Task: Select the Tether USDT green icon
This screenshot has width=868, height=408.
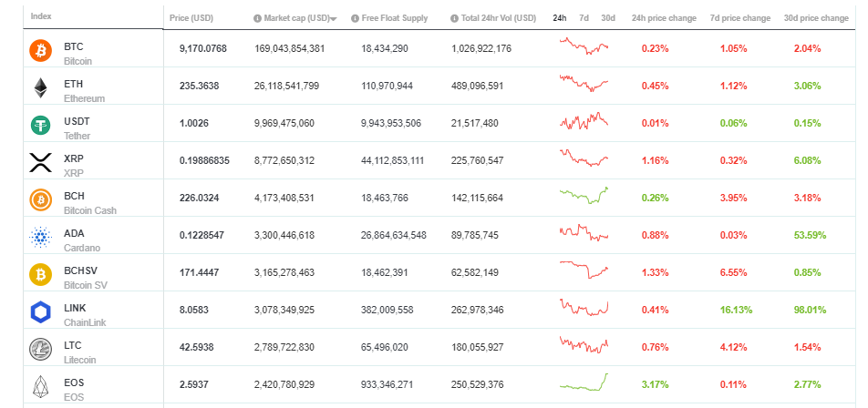Action: click(x=40, y=126)
